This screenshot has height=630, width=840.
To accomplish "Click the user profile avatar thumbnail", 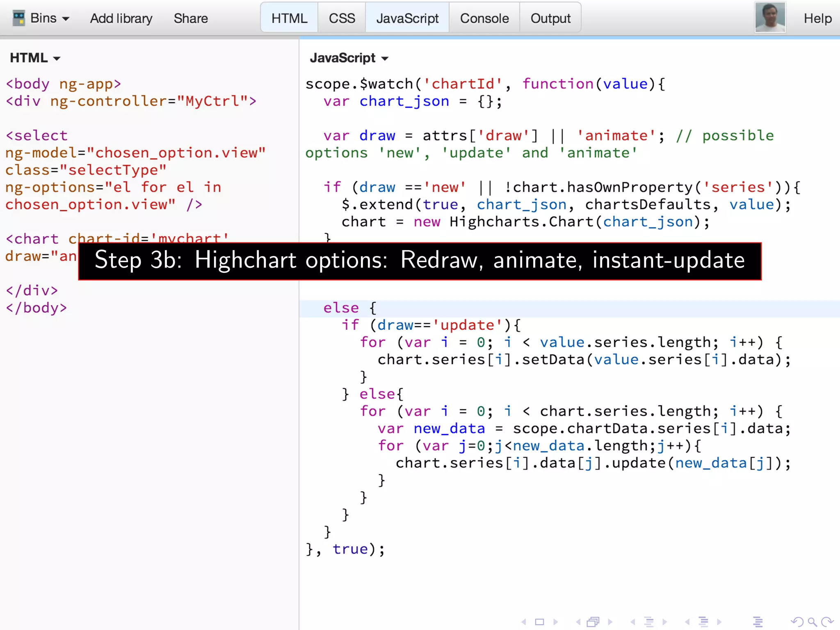I will [x=770, y=18].
